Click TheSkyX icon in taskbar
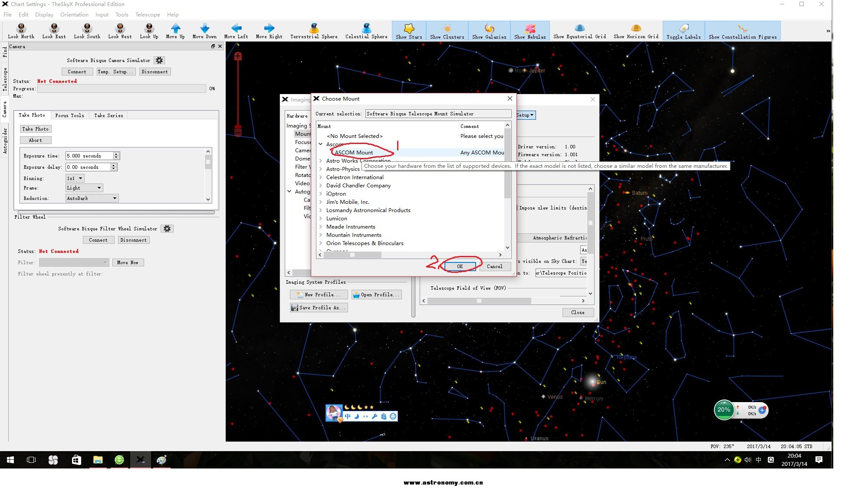868x488 pixels. pos(140,459)
